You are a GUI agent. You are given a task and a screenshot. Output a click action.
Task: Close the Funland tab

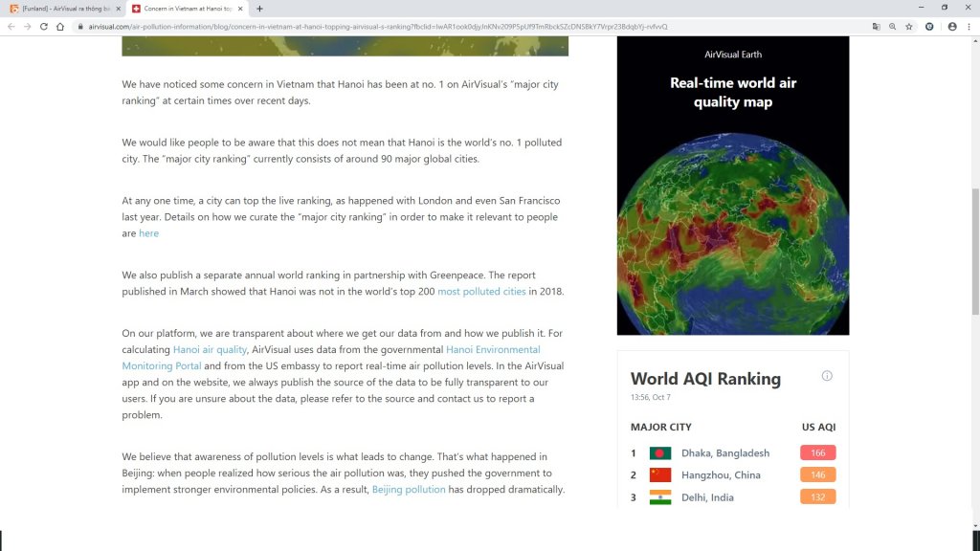pyautogui.click(x=118, y=9)
